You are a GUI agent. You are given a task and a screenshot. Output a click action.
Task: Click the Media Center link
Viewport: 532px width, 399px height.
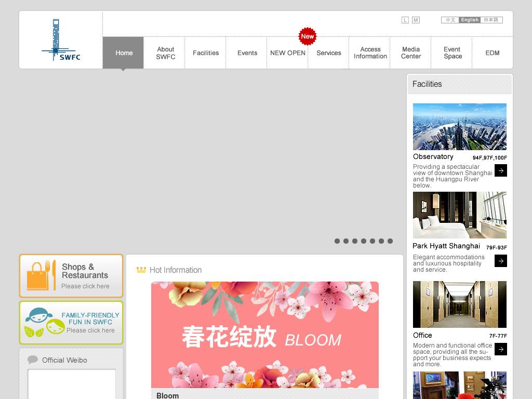[411, 53]
